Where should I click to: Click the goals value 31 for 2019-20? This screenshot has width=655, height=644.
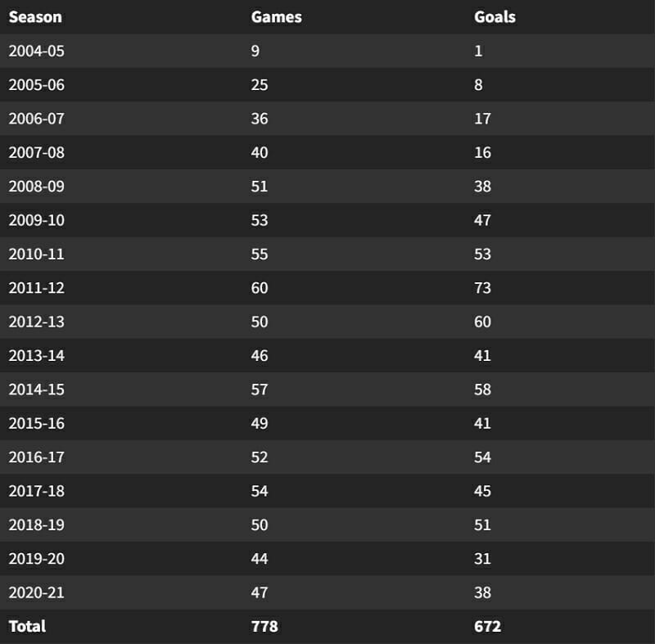click(482, 559)
